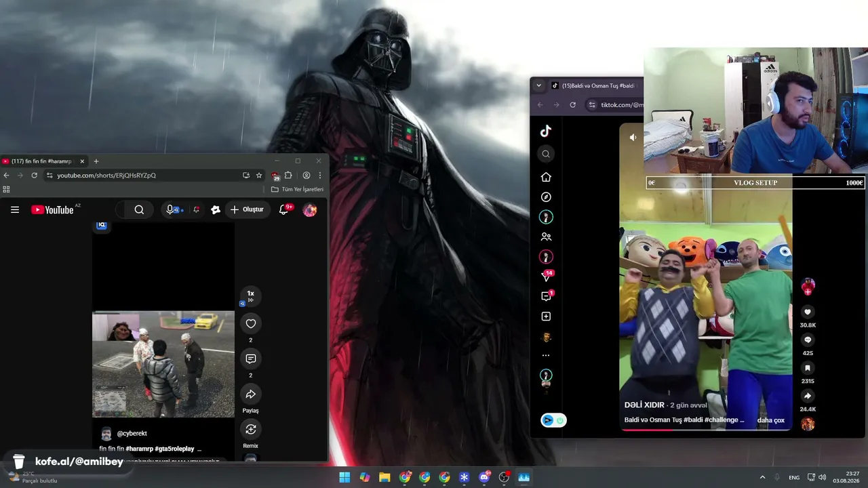This screenshot has height=488, width=868.
Task: Reload the TikTok page
Action: tap(573, 105)
